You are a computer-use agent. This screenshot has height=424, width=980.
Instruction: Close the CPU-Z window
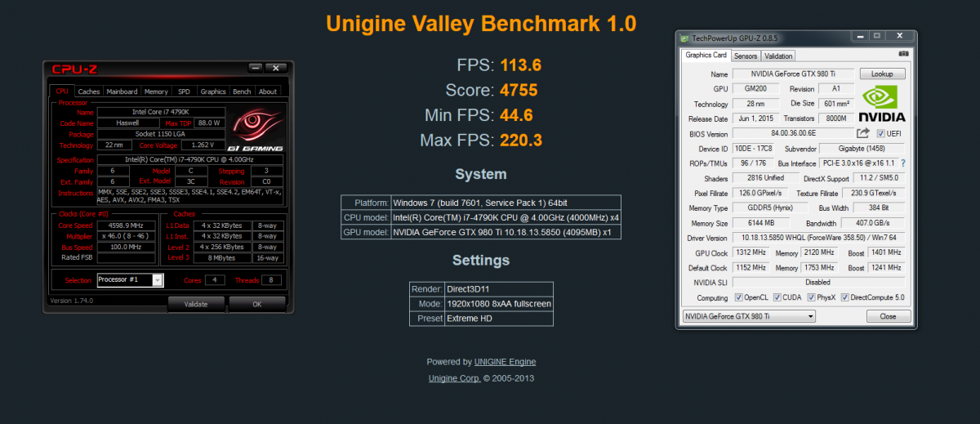(x=276, y=68)
